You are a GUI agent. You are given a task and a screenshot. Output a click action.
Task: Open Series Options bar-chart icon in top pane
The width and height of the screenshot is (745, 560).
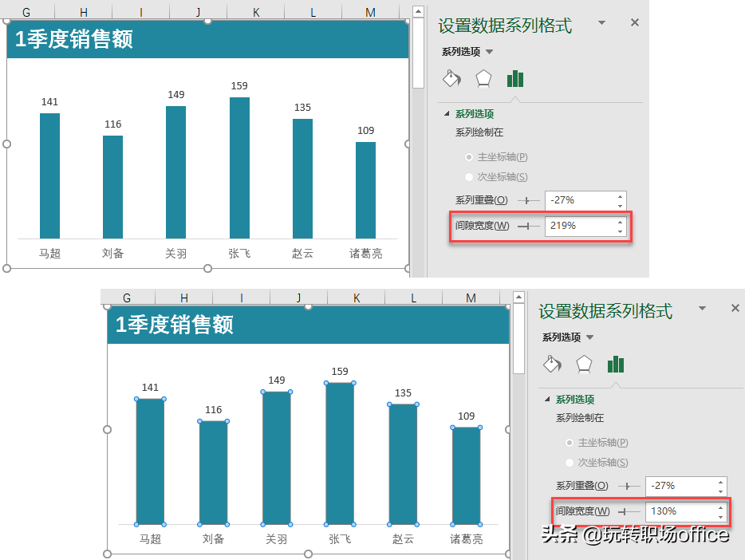coord(515,79)
